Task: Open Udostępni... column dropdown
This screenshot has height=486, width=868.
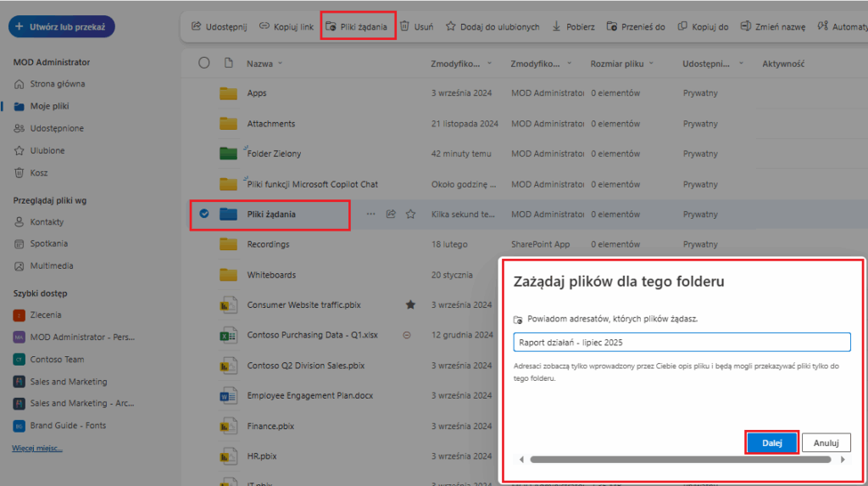Action: [713, 64]
